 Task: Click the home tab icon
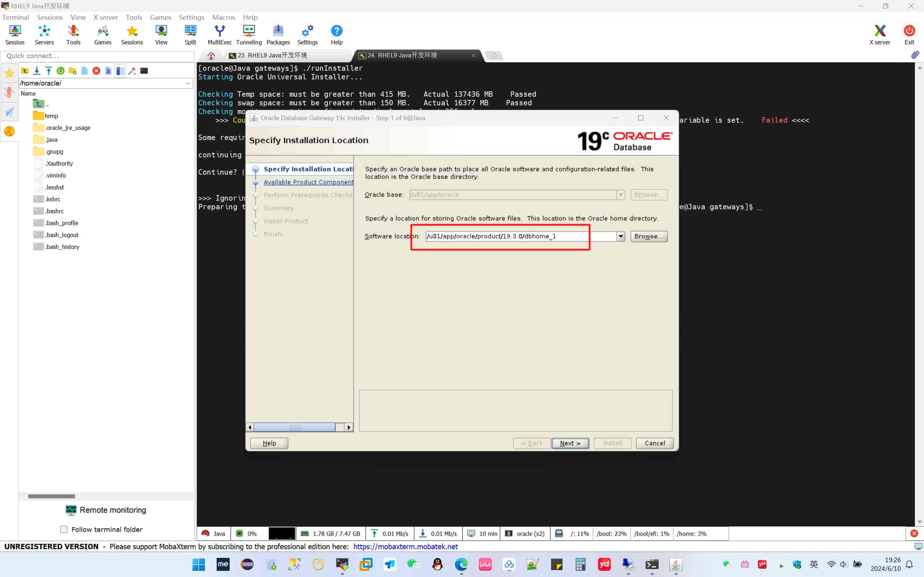coord(211,56)
